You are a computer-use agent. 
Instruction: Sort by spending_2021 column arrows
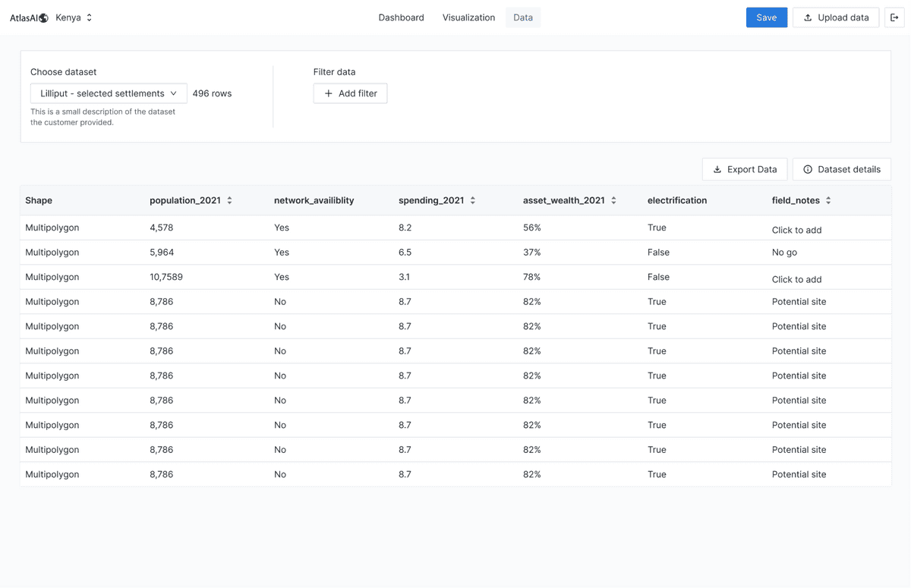point(472,201)
